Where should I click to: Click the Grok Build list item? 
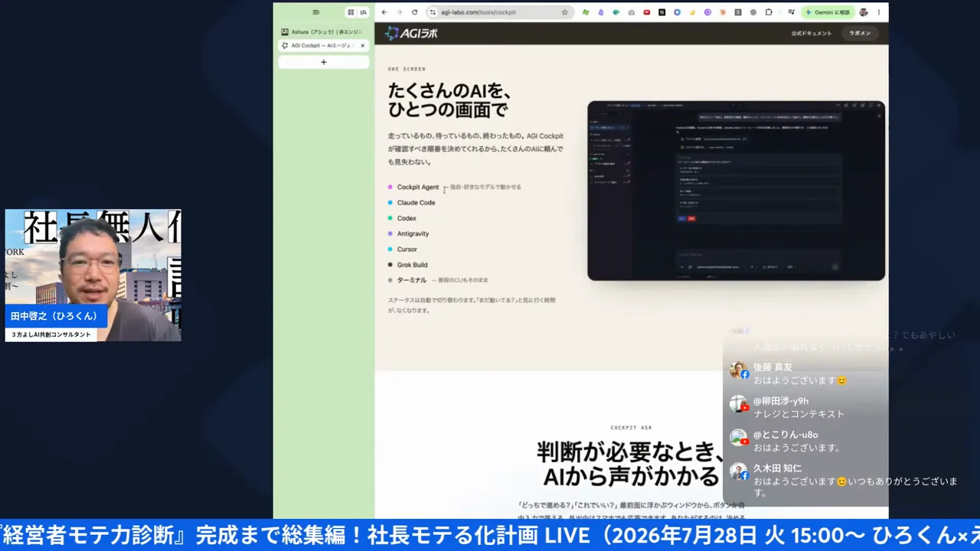412,265
